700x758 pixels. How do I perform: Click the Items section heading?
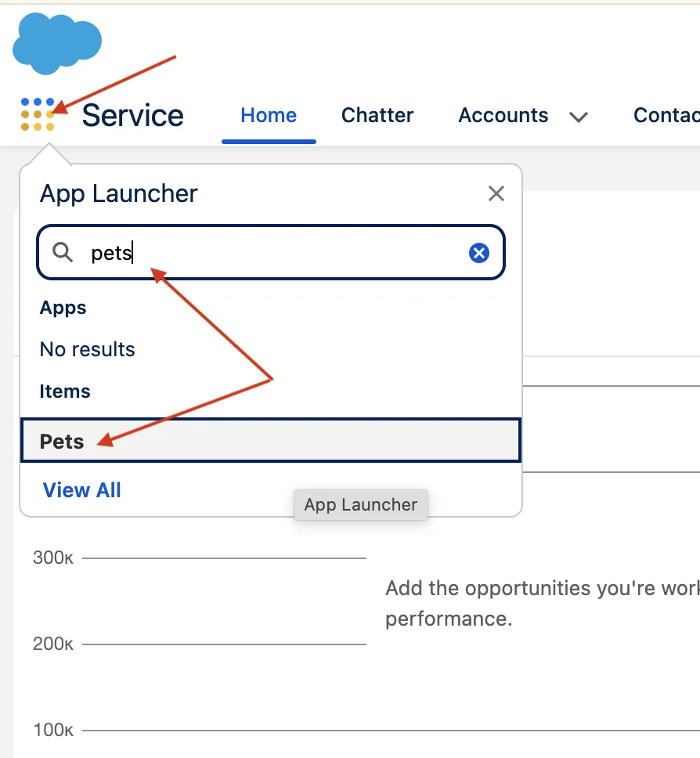coord(65,391)
